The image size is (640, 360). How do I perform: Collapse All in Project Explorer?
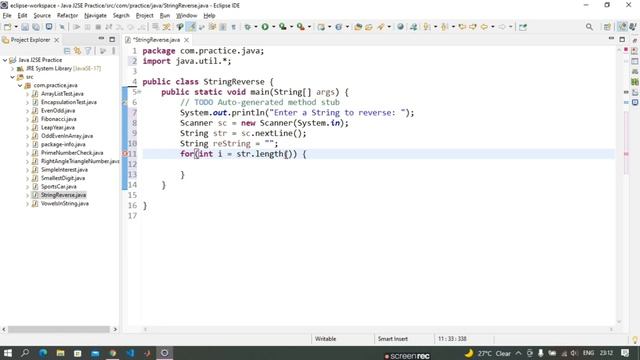(67, 51)
